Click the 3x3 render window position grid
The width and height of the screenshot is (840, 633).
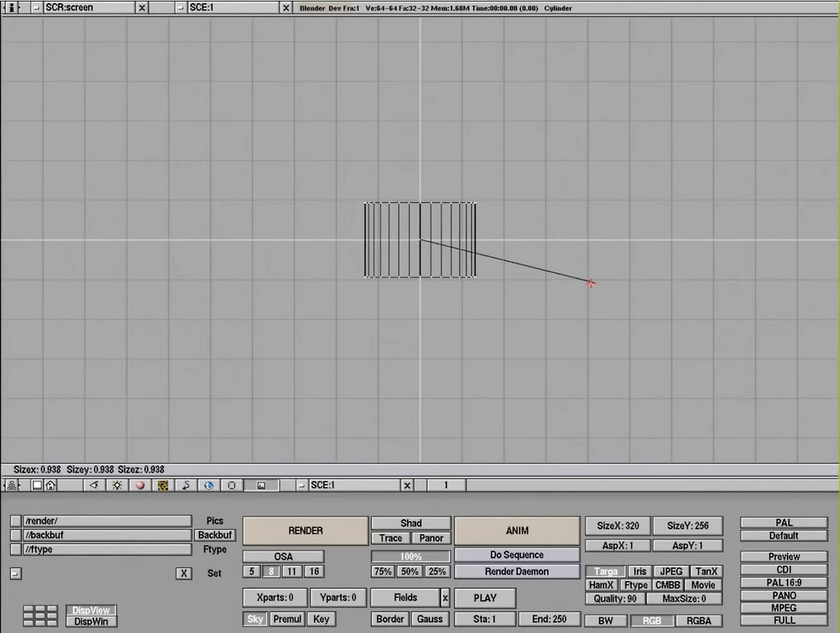click(x=40, y=615)
